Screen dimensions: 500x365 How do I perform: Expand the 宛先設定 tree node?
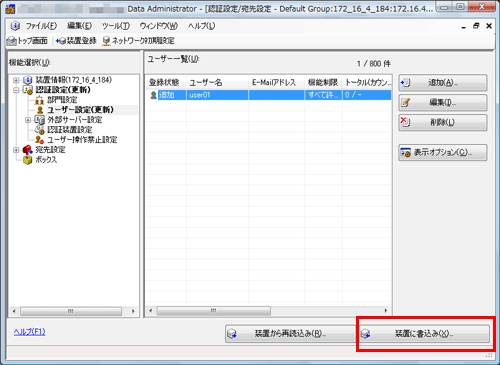coord(16,150)
